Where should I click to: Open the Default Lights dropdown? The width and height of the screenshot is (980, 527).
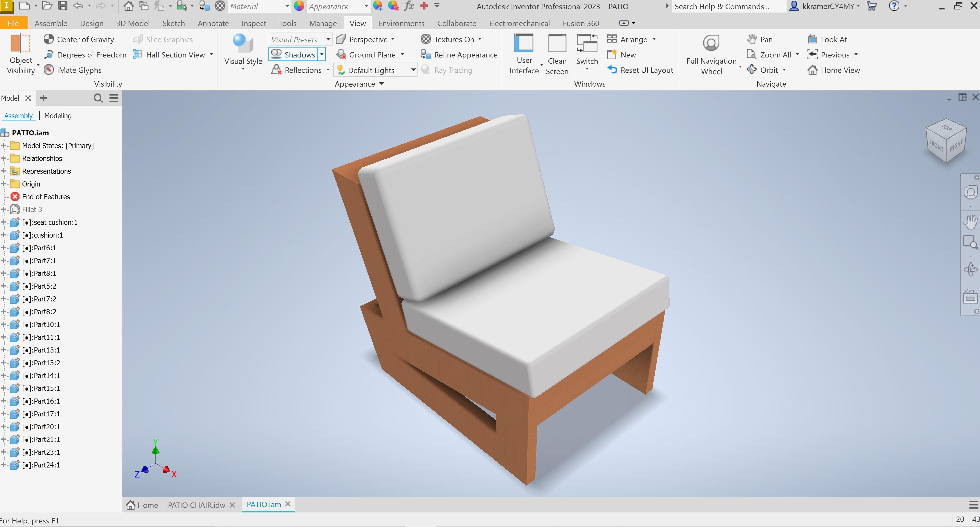coord(413,70)
